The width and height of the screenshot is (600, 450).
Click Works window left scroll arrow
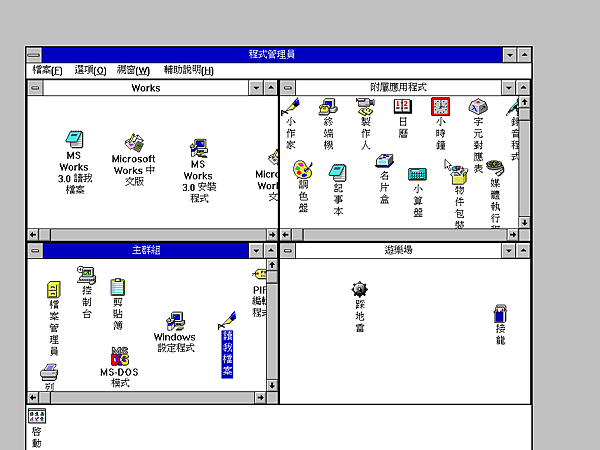(33, 235)
